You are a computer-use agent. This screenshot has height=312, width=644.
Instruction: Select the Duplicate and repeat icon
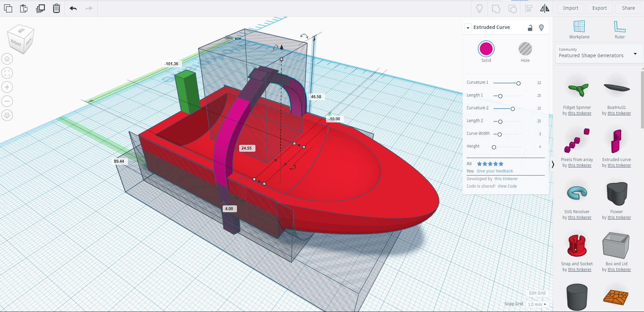point(41,8)
